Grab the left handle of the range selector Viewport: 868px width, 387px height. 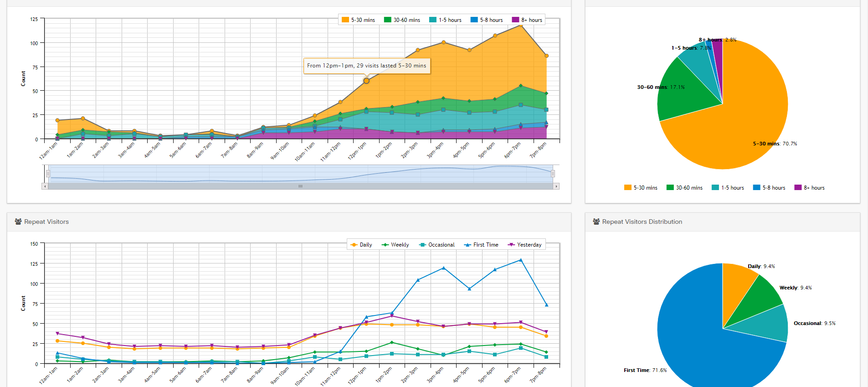click(x=48, y=174)
